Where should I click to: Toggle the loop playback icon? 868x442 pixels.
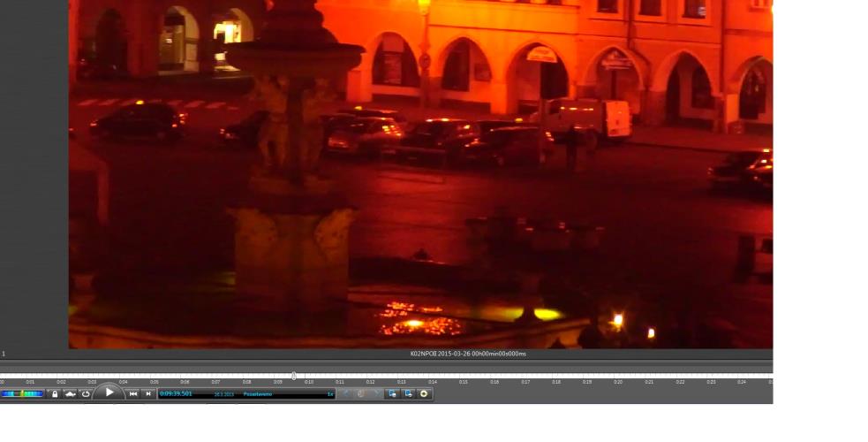86,393
